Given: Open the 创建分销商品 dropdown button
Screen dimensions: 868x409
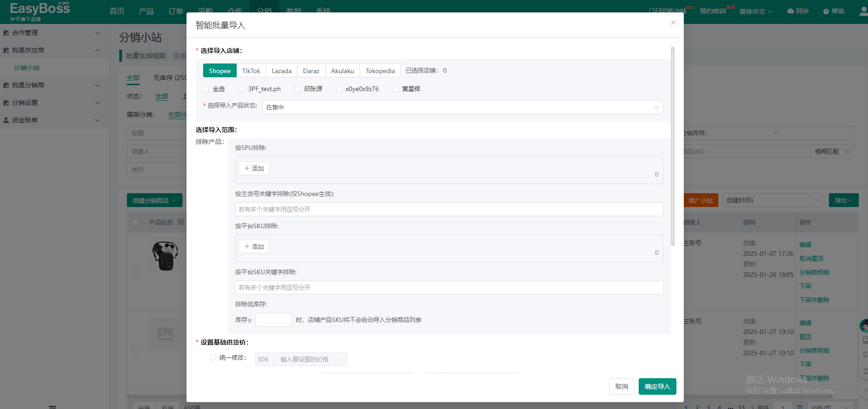Looking at the screenshot, I should (155, 201).
